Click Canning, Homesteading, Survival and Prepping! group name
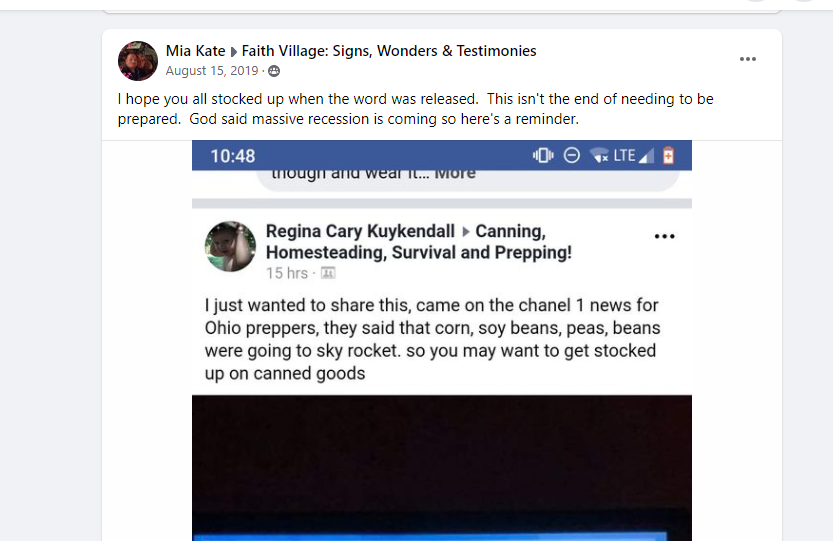The image size is (833, 541). click(419, 242)
